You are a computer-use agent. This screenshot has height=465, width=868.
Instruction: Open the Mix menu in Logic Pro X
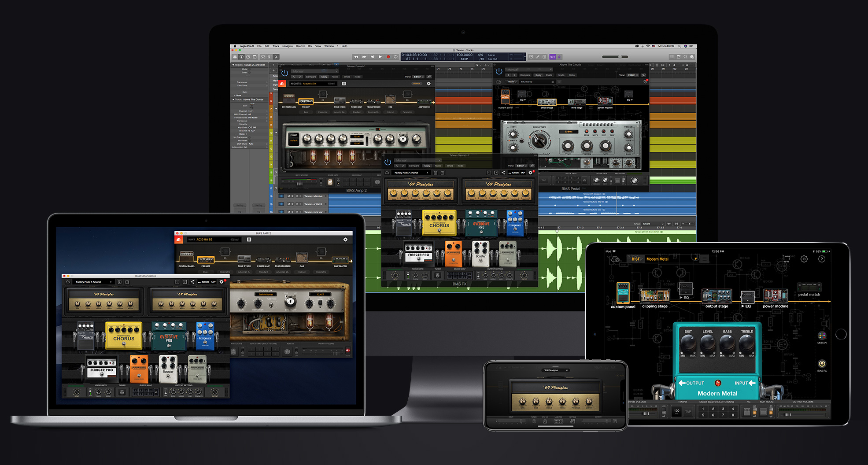point(310,46)
